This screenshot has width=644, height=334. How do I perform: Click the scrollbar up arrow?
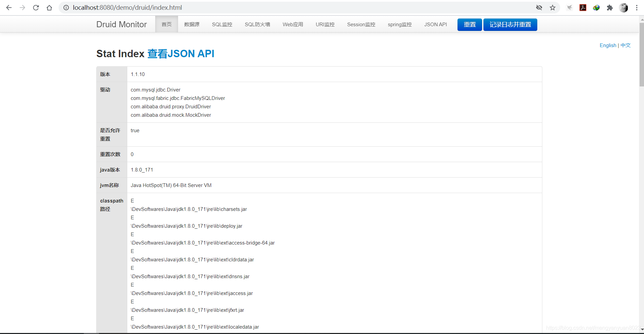642,19
